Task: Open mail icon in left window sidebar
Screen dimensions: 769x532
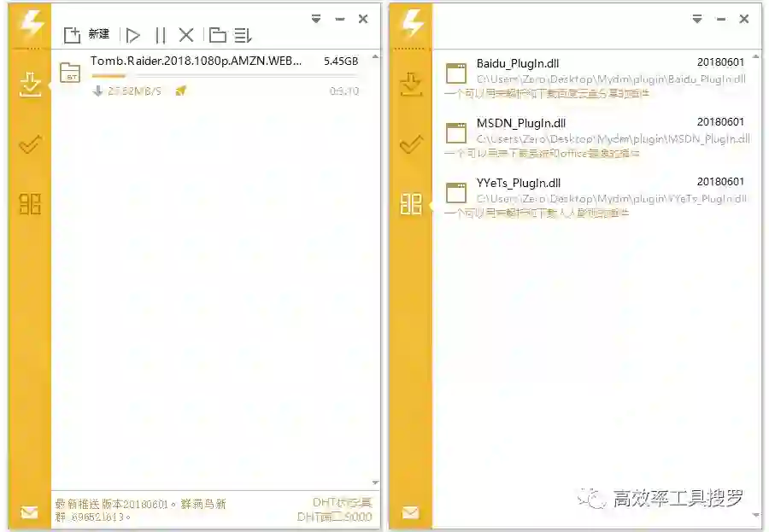Action: tap(29, 512)
